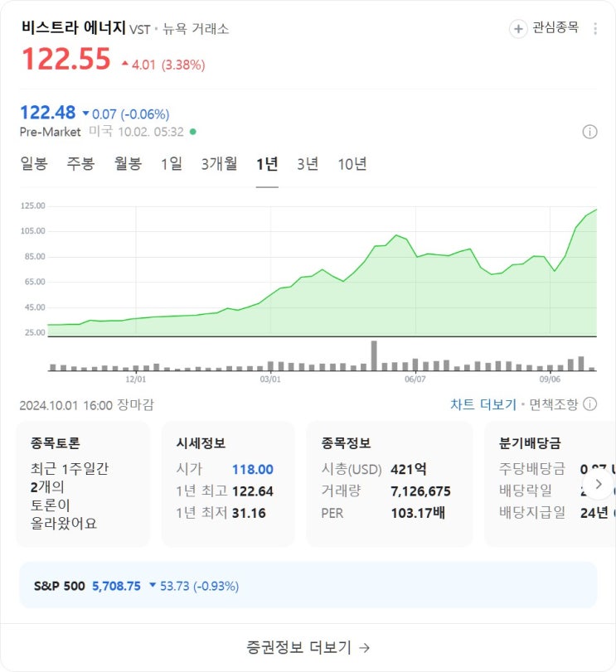Select the 일봉 chart tab
Screen dimensions: 616x672
(x=34, y=164)
